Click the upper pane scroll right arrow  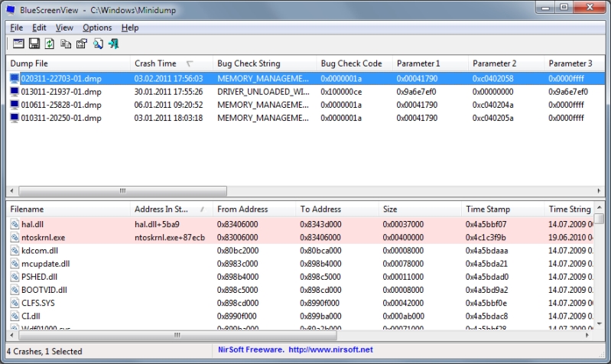point(599,191)
